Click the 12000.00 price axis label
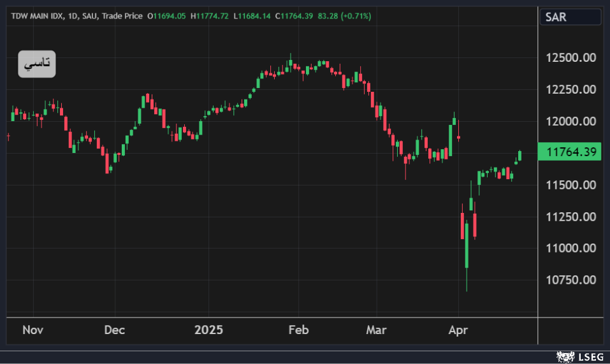610x364 pixels. pos(570,121)
